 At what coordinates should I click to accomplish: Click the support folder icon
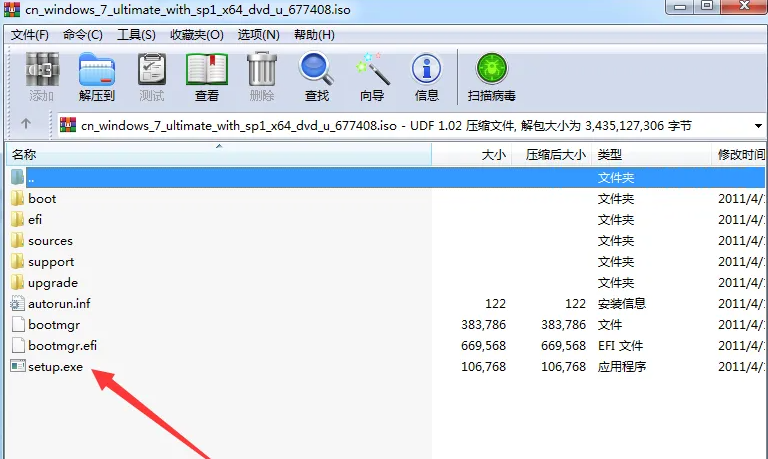17,262
